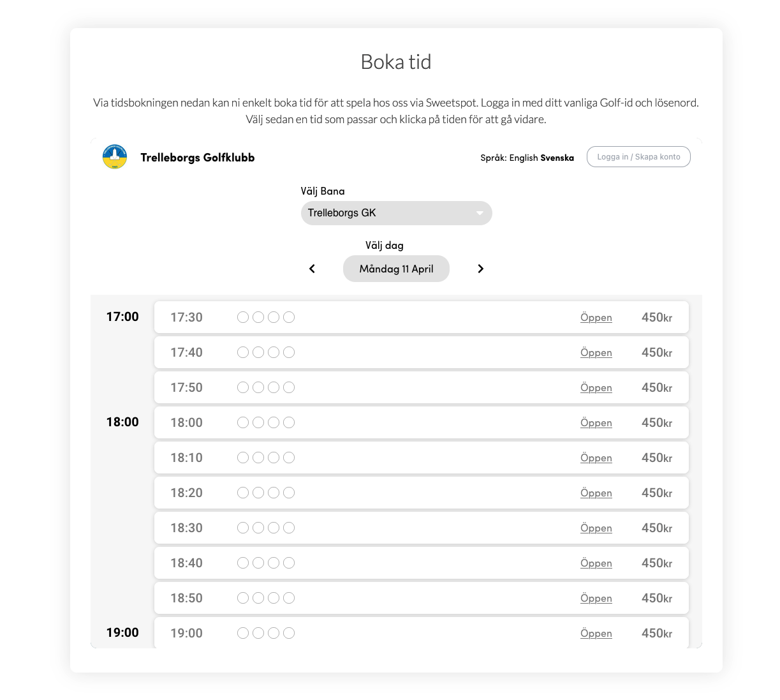Select fourth player slot at 18:40
The image size is (780, 700).
tap(289, 563)
